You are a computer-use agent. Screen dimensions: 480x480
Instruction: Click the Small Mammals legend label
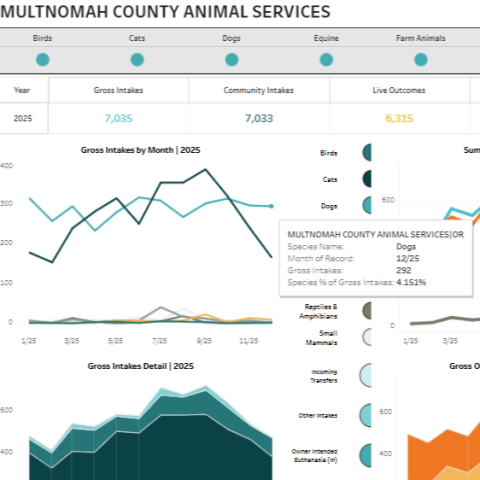[x=322, y=338]
